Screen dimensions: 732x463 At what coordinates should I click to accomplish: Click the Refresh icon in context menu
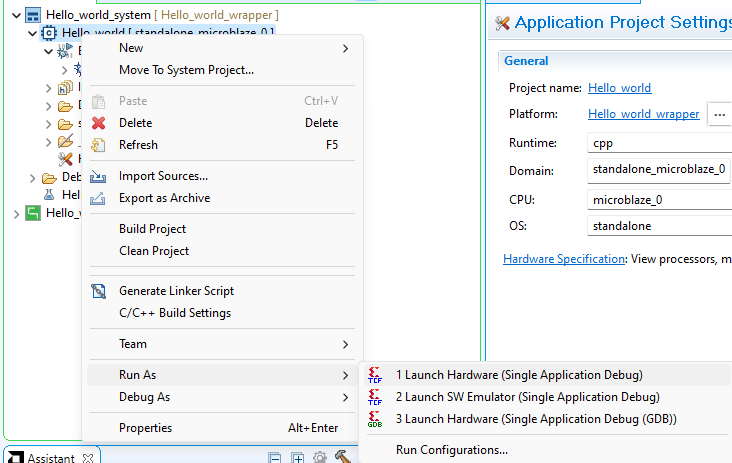pyautogui.click(x=98, y=145)
